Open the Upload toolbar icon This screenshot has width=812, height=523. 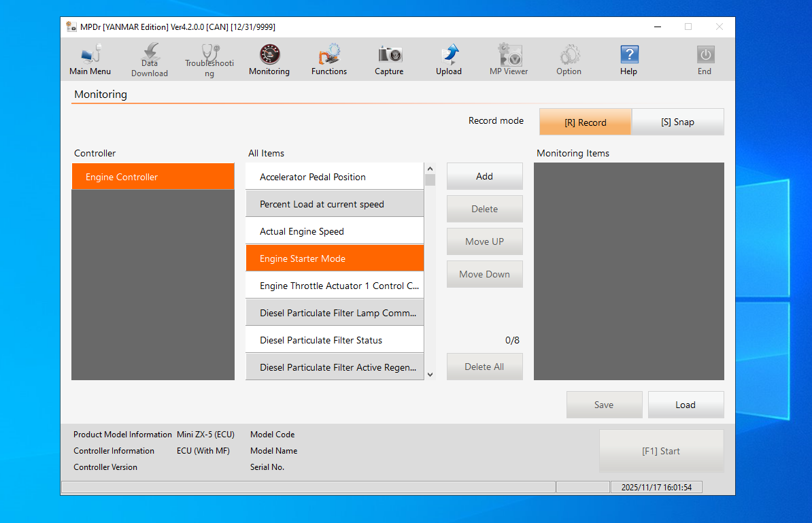coord(448,60)
